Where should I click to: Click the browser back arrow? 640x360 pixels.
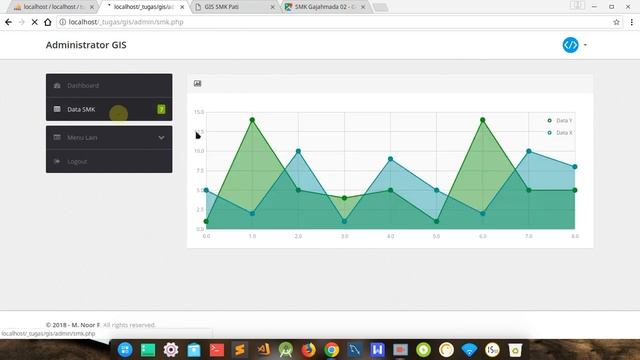(x=9, y=22)
